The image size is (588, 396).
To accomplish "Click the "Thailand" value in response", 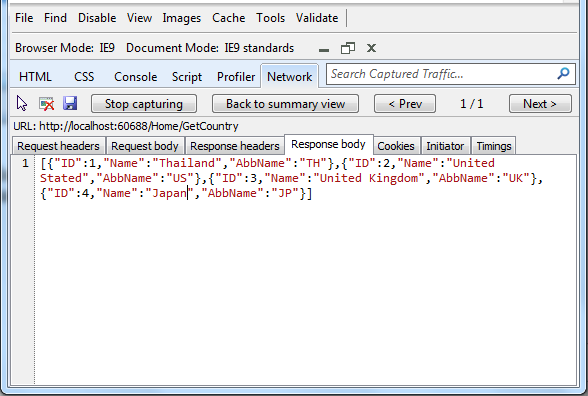I will point(187,163).
